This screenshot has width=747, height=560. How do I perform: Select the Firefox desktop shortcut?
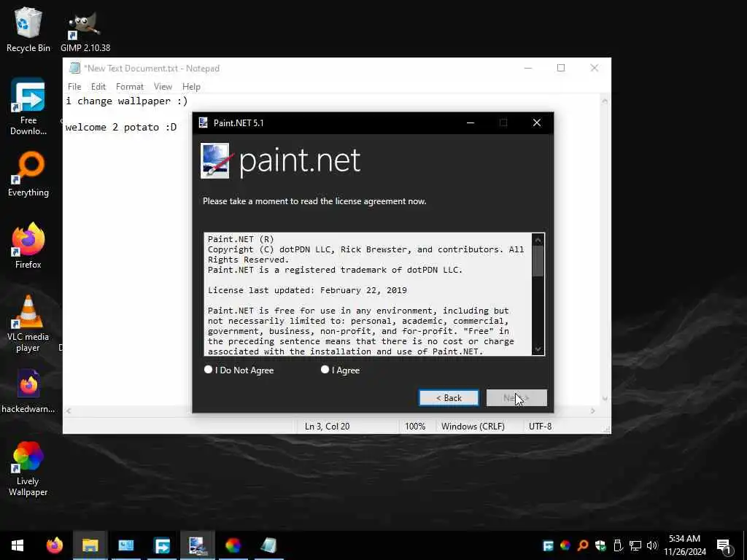point(28,246)
